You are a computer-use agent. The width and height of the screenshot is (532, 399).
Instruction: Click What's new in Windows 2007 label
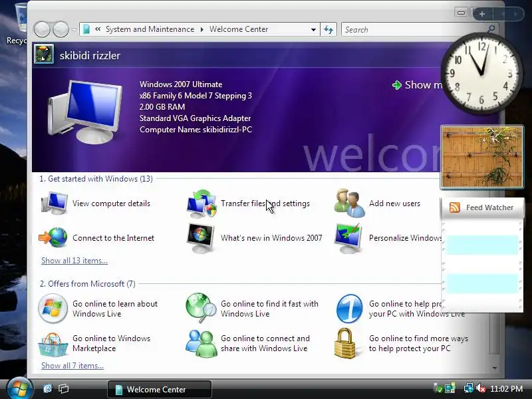click(271, 238)
